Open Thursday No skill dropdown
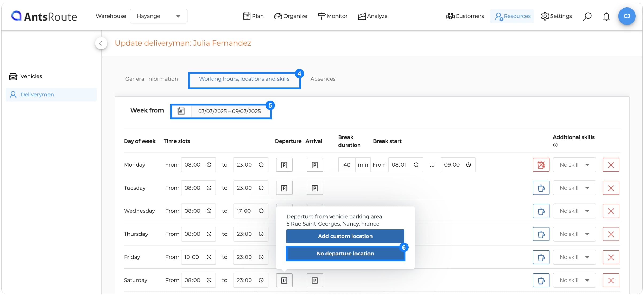 click(575, 234)
